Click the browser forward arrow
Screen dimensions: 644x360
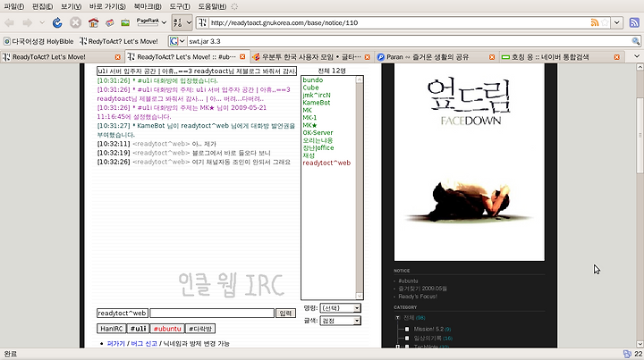point(27,22)
